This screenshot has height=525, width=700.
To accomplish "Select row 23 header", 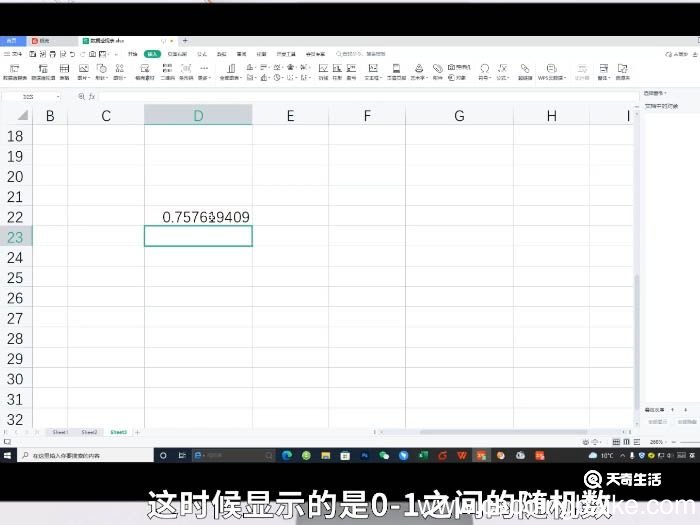I will pyautogui.click(x=16, y=237).
